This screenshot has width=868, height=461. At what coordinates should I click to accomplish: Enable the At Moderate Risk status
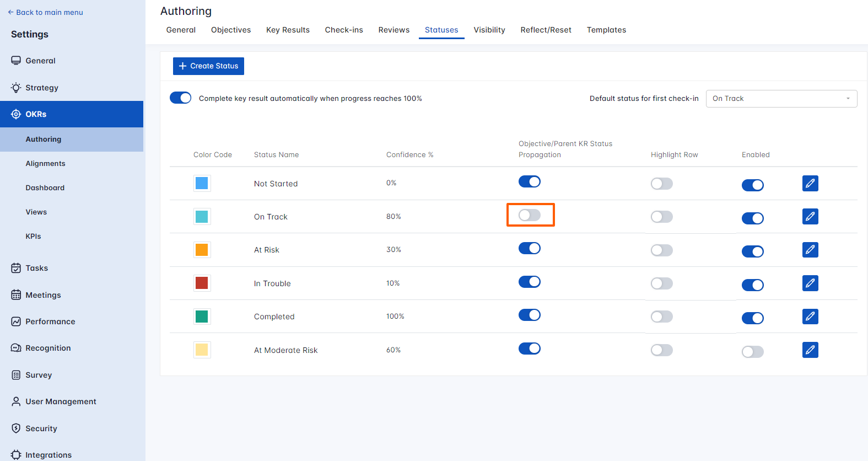752,351
